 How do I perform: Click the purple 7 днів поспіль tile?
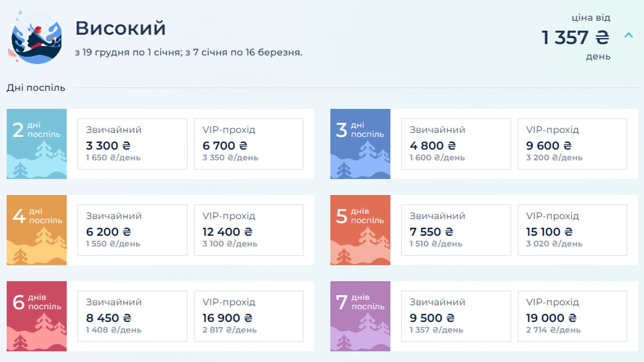[360, 316]
